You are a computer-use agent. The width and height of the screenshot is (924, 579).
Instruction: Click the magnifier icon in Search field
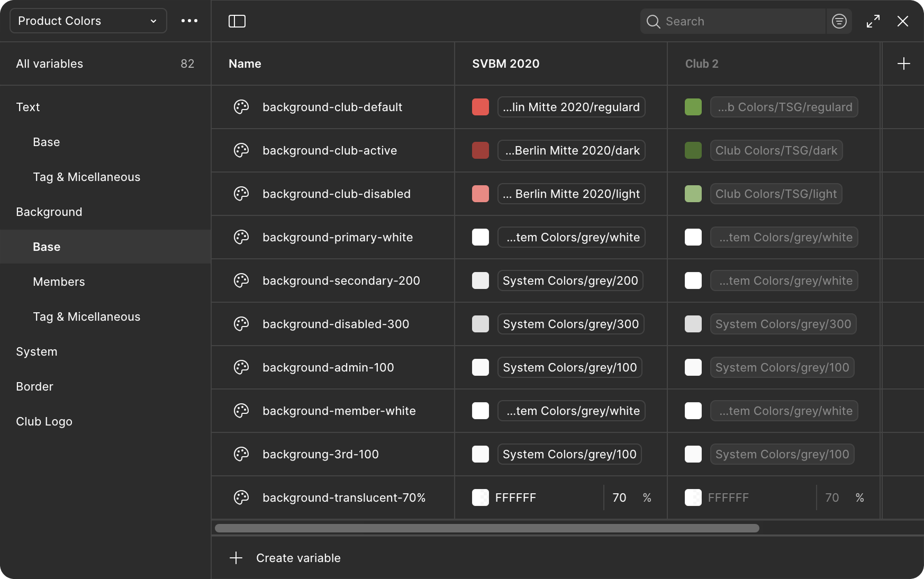pos(654,21)
